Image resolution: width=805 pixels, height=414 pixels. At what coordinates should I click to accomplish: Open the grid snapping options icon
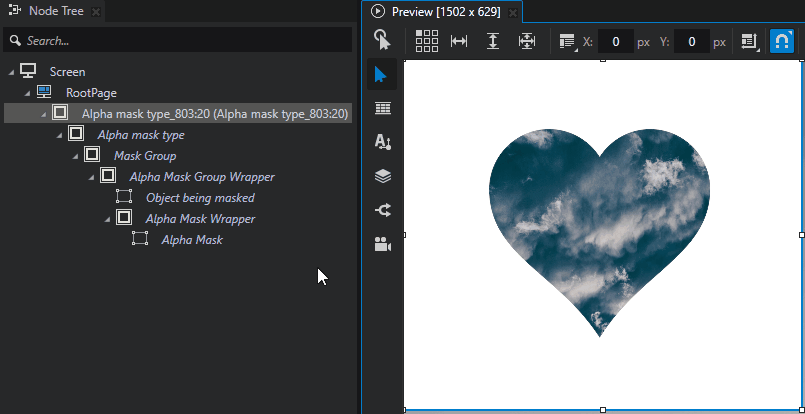(427, 41)
